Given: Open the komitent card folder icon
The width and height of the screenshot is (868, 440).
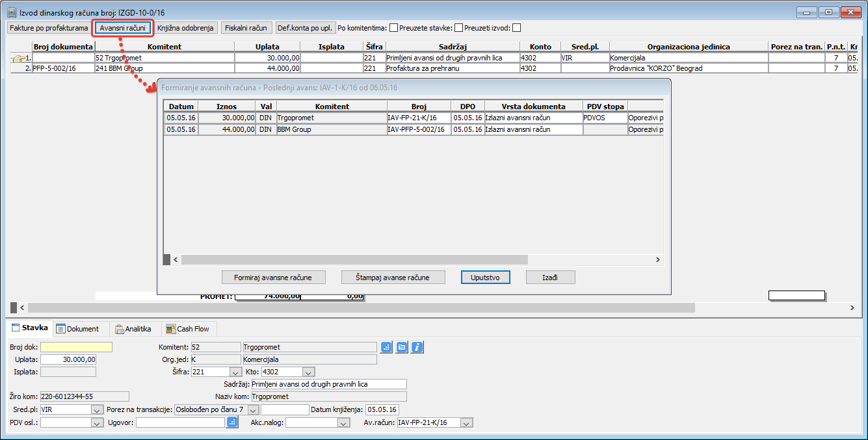Looking at the screenshot, I should pos(402,347).
